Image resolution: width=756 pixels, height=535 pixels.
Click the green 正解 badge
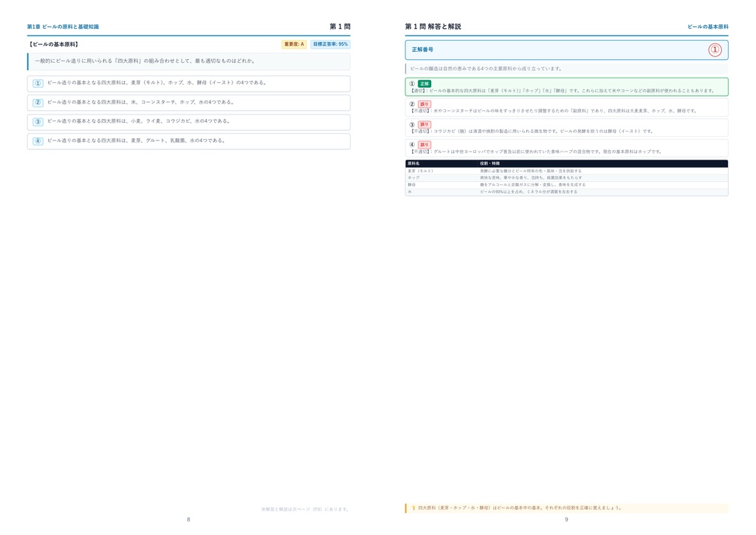point(425,84)
